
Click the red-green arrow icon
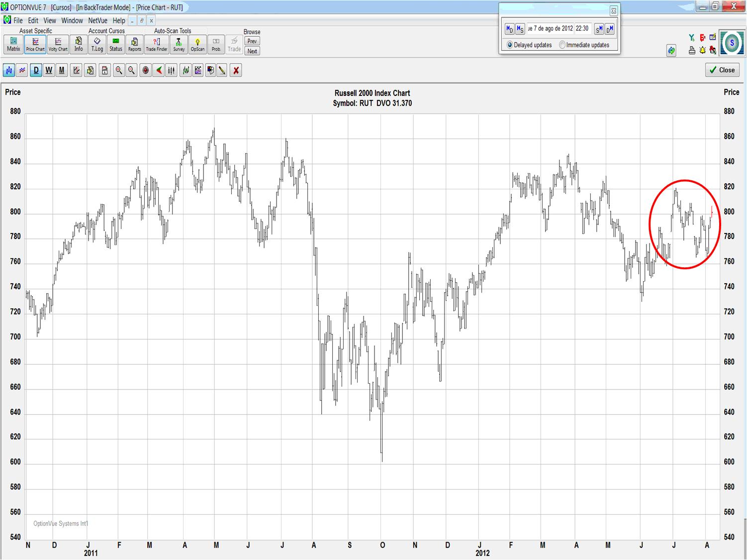(x=159, y=71)
